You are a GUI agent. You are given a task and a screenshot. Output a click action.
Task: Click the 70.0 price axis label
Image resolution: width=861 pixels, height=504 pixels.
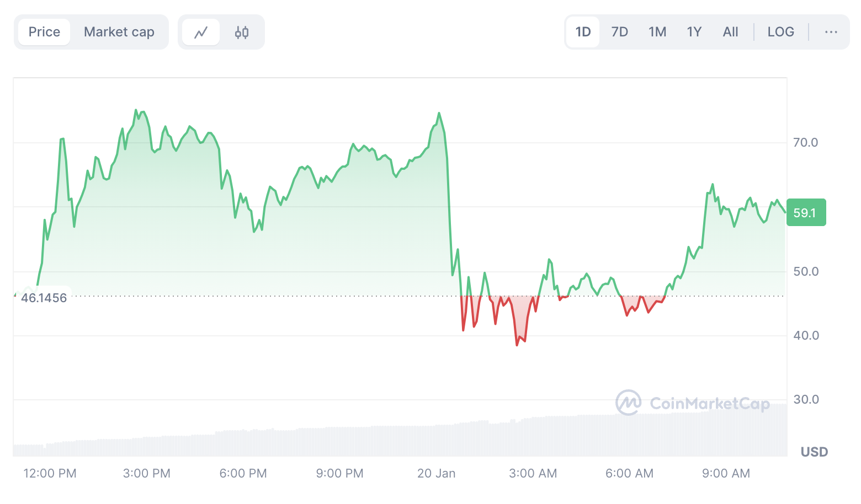[805, 142]
